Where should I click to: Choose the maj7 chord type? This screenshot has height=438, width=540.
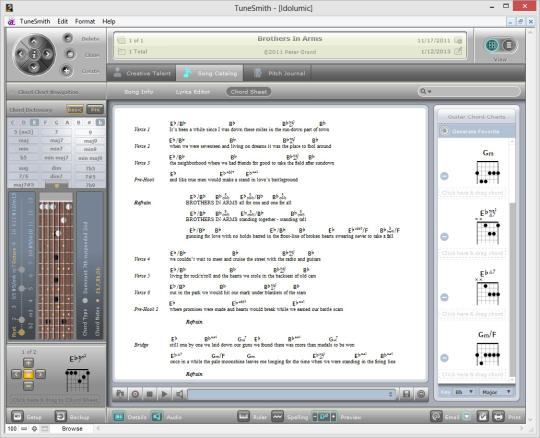pyautogui.click(x=56, y=140)
